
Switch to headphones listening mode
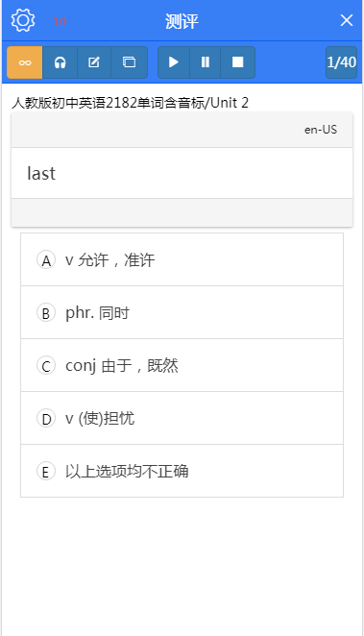point(60,62)
